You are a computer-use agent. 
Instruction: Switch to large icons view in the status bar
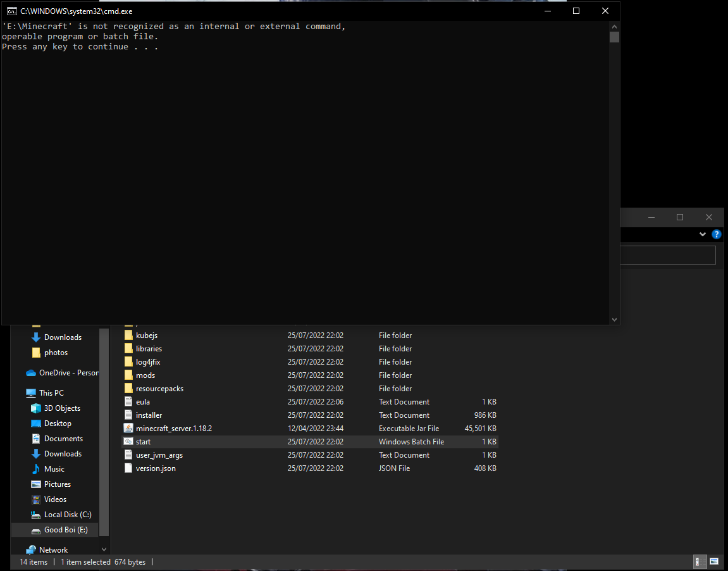tap(715, 562)
